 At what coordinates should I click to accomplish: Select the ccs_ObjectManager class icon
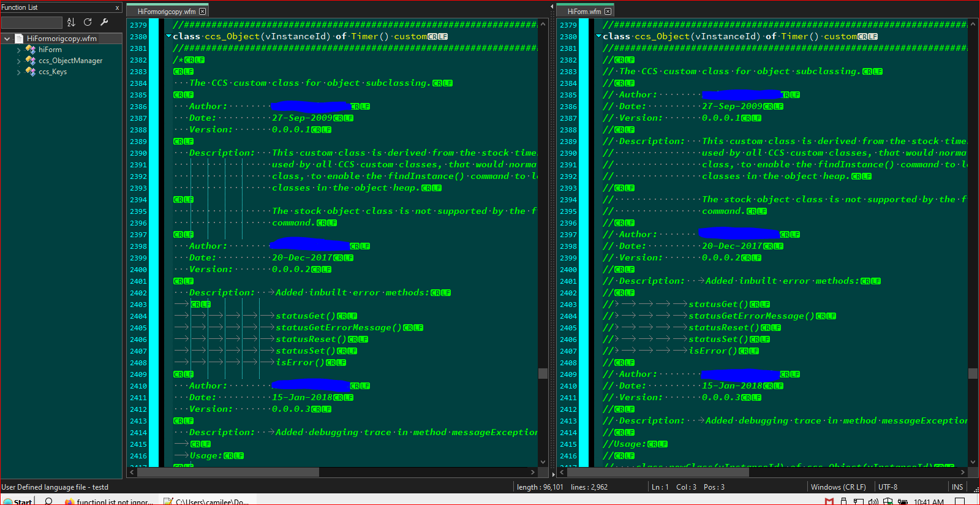30,61
